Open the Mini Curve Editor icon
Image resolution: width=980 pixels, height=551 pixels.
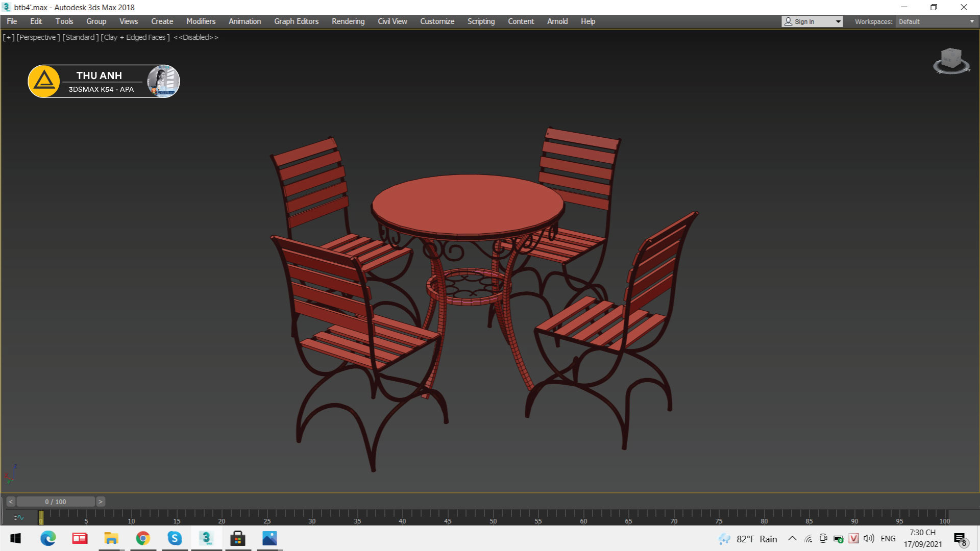(19, 517)
